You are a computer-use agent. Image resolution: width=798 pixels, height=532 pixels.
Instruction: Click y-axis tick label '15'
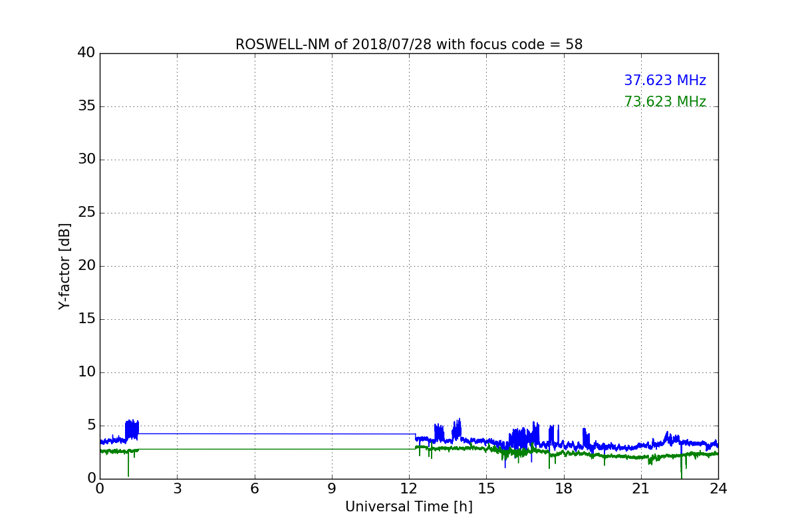(x=86, y=319)
